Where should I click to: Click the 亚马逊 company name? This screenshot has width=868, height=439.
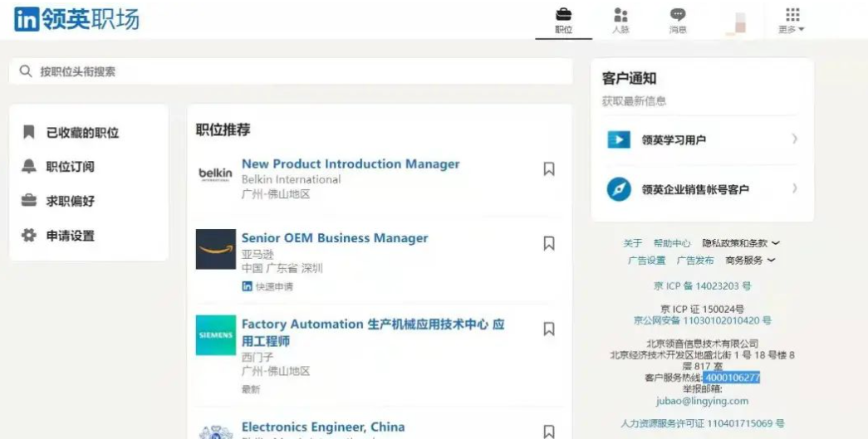pyautogui.click(x=258, y=254)
